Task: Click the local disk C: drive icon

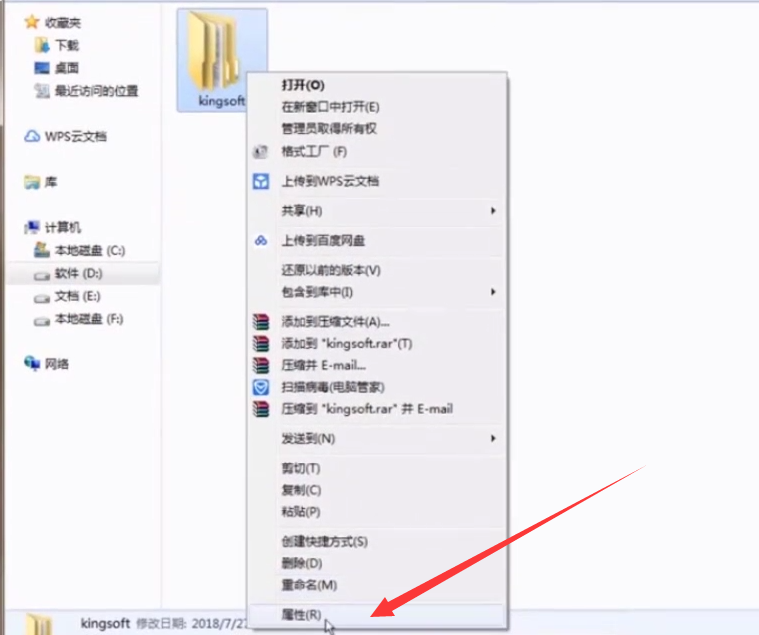Action: (42, 250)
